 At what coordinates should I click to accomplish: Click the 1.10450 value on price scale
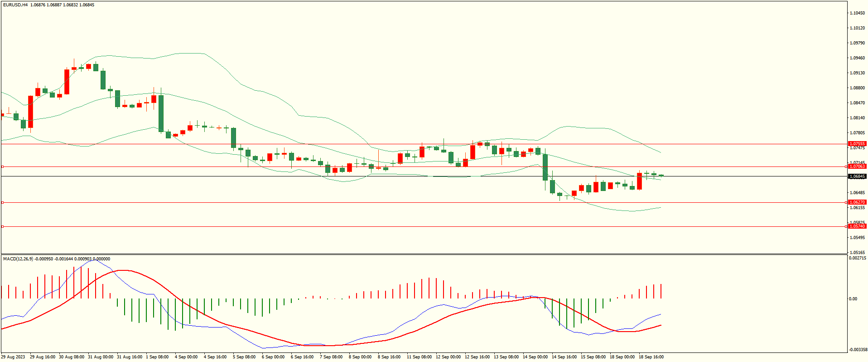(x=857, y=13)
